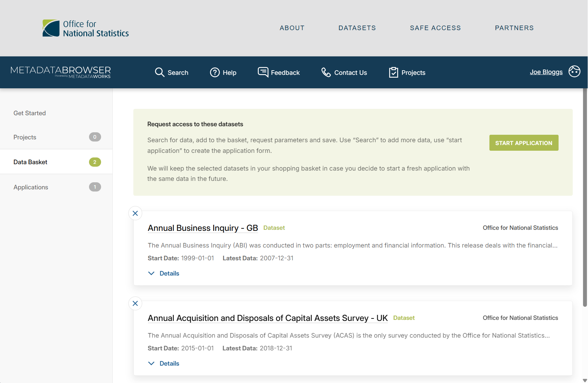Image resolution: width=588 pixels, height=383 pixels.
Task: Remove Annual Business Inquiry from basket
Action: pyautogui.click(x=135, y=213)
